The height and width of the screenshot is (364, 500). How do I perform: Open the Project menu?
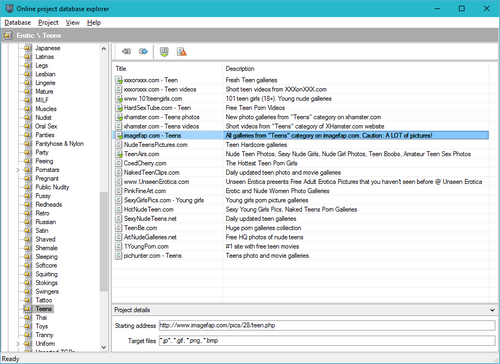[x=48, y=23]
